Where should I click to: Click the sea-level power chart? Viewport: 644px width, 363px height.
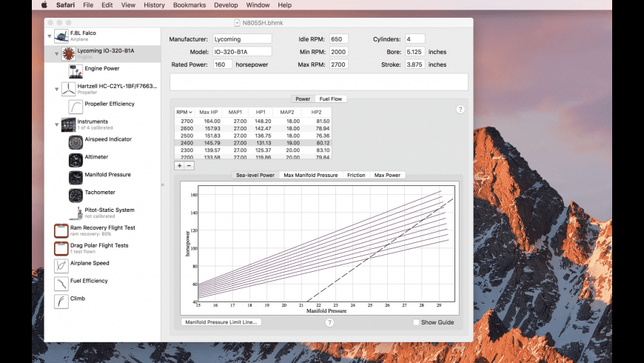[320, 248]
